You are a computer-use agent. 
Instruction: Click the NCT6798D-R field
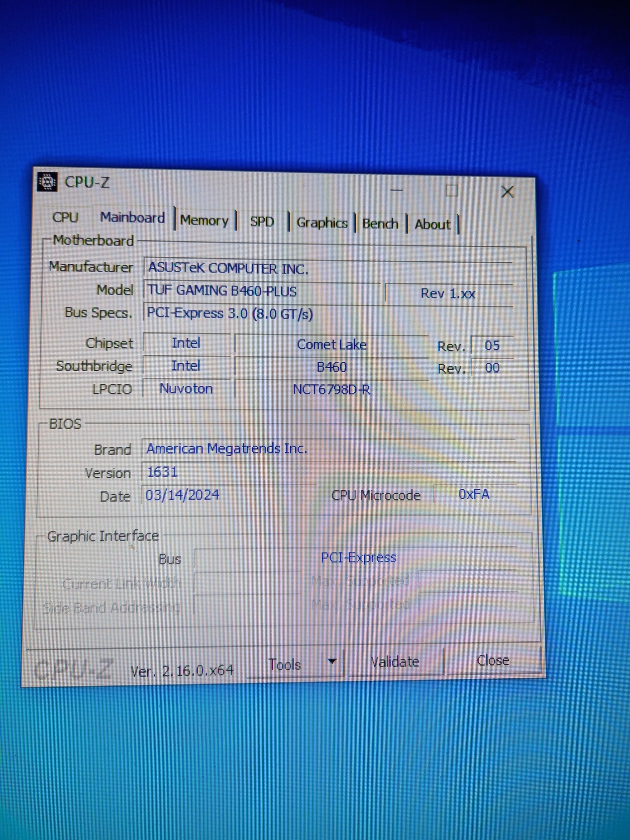[x=332, y=390]
